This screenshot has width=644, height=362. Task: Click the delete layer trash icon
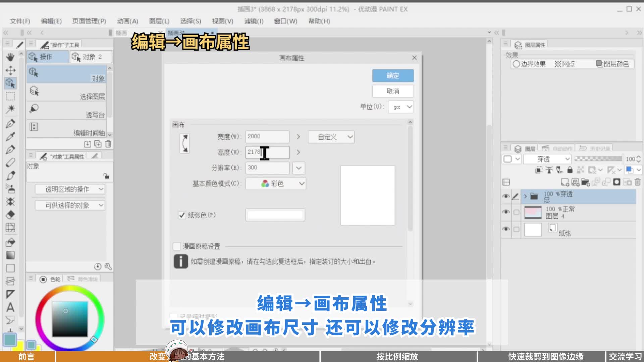click(637, 182)
